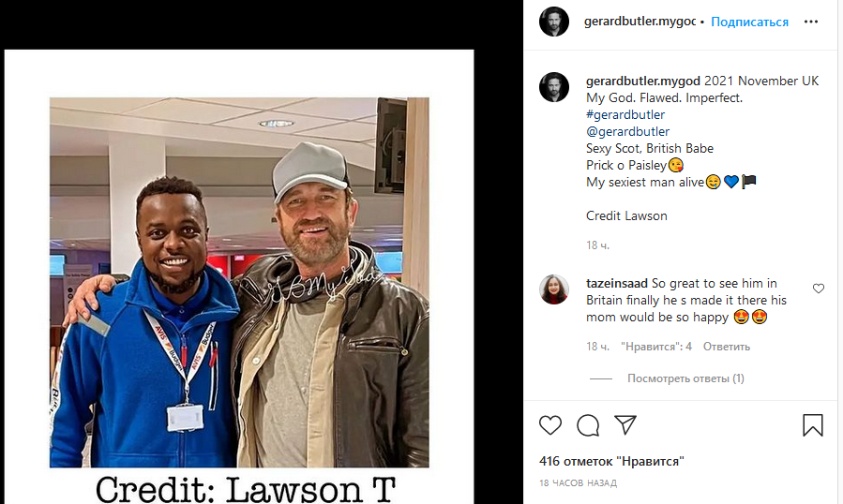
Task: Share post via paper plane icon
Action: 625,425
